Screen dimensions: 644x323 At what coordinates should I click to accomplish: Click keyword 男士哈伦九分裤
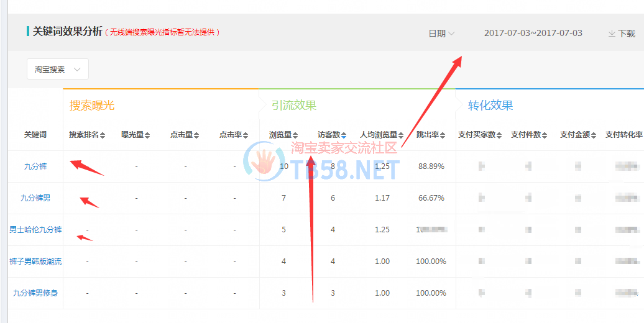pos(35,230)
